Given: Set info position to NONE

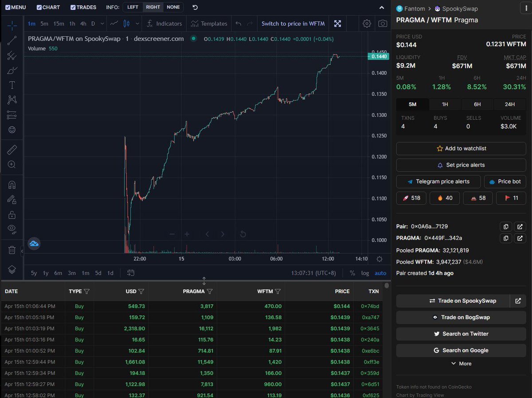Looking at the screenshot, I should [173, 7].
